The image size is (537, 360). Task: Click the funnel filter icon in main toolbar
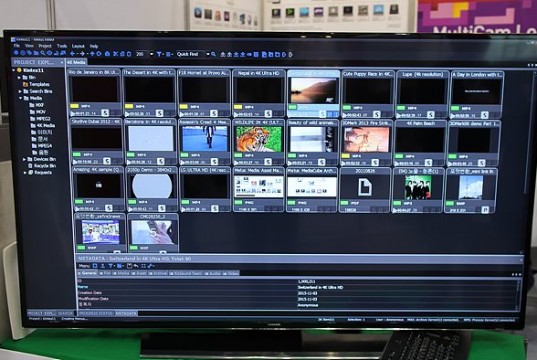tap(159, 54)
